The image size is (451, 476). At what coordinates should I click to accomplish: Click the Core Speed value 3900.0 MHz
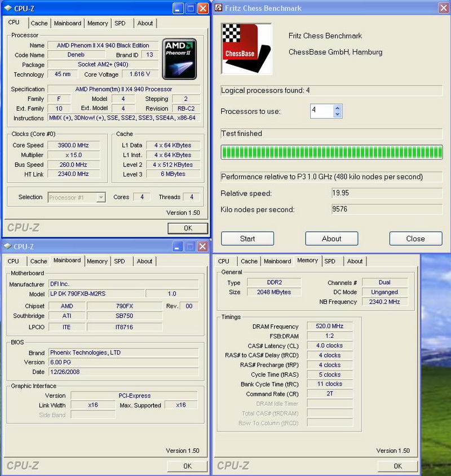click(73, 145)
